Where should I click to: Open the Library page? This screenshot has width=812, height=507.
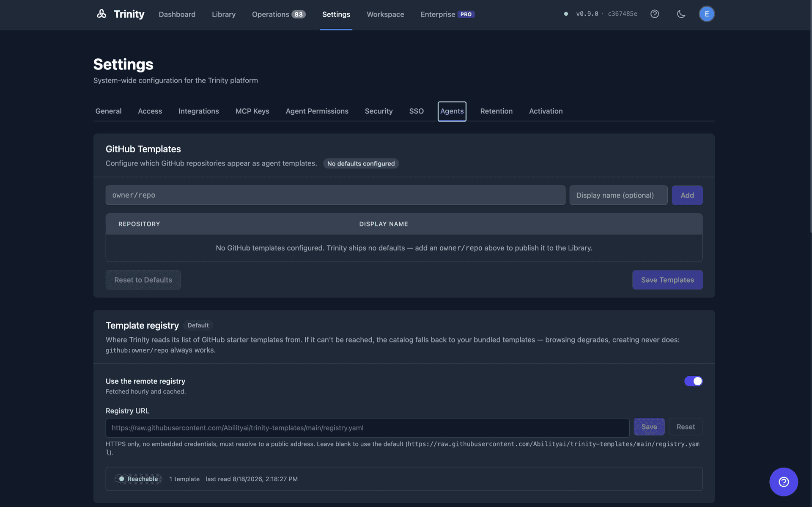click(224, 14)
